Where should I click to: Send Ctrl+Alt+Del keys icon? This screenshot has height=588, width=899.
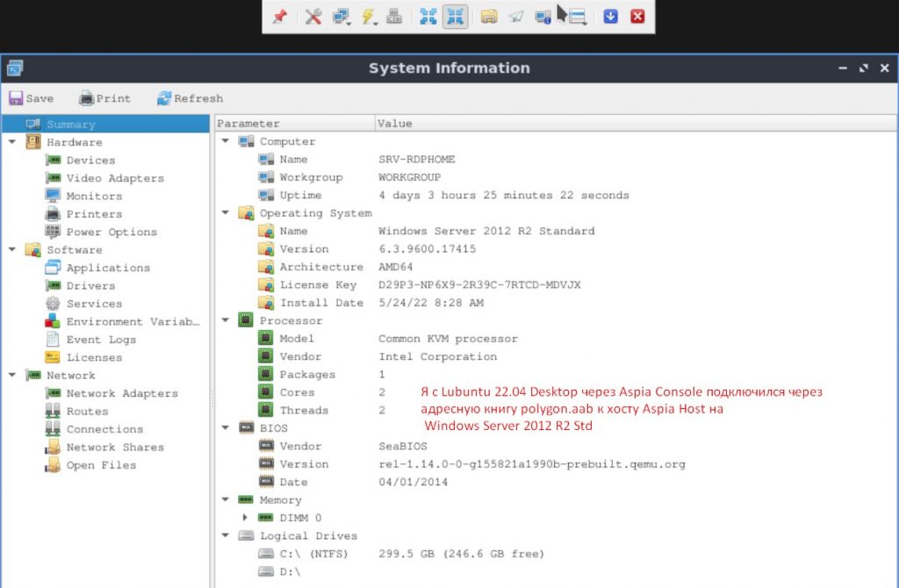point(394,17)
